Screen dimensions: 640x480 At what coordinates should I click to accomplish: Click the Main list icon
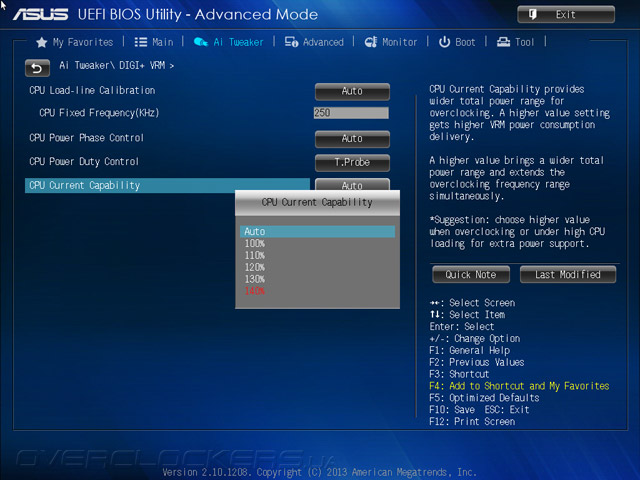point(141,42)
